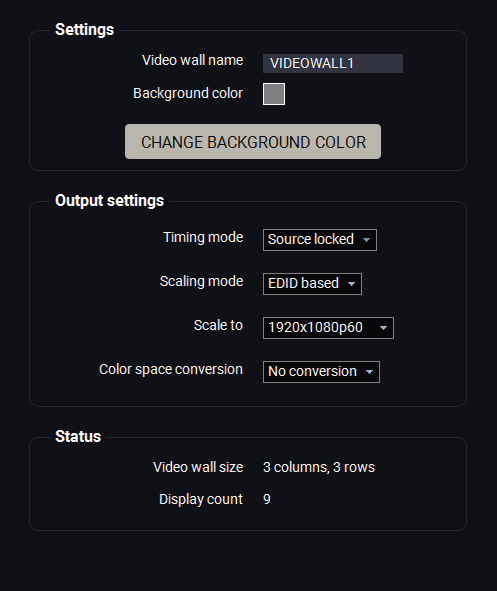Open the Scaling mode dropdown showing EDID based
The height and width of the screenshot is (591, 497).
click(312, 284)
